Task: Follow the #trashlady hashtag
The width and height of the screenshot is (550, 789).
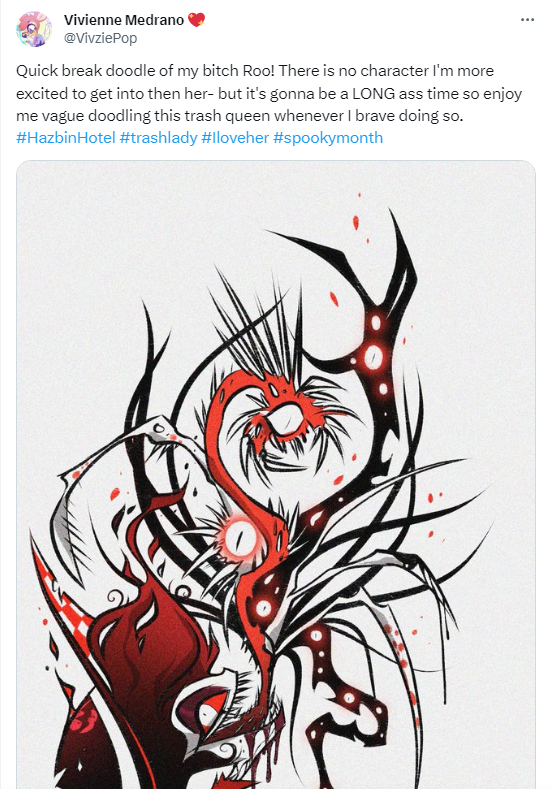Action: coord(159,138)
